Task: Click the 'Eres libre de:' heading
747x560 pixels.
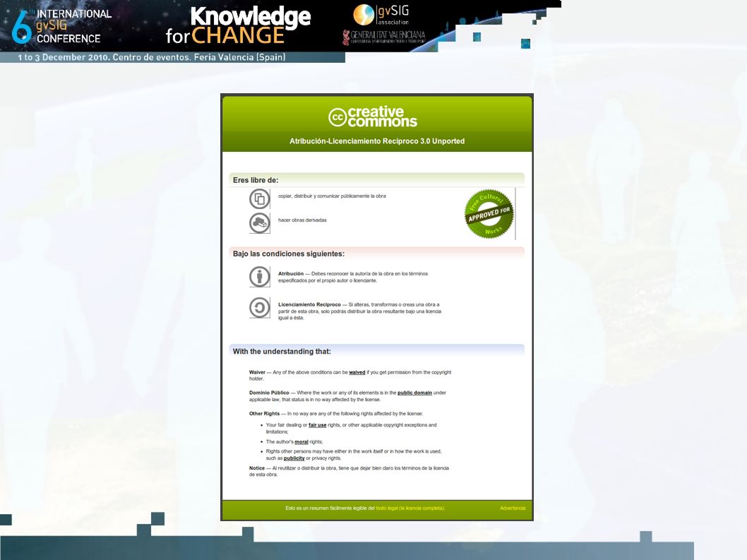Action: click(256, 180)
